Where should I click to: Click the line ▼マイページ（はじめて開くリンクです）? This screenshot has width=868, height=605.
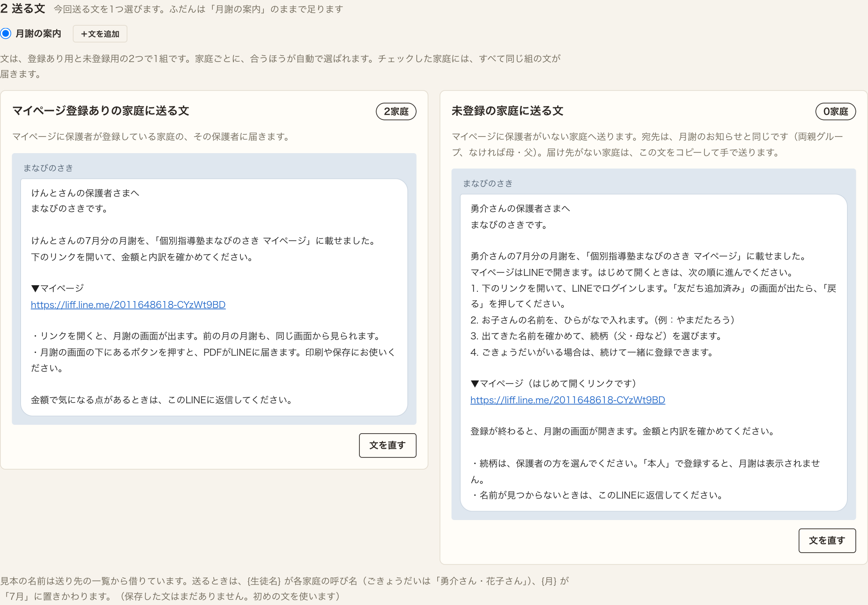point(554,384)
